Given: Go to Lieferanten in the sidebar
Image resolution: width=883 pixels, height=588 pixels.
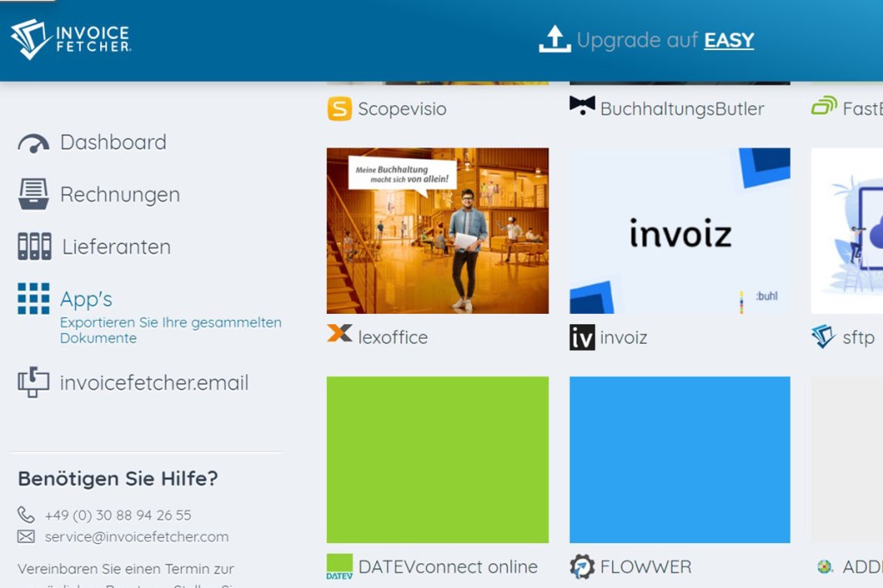Looking at the screenshot, I should (x=116, y=247).
